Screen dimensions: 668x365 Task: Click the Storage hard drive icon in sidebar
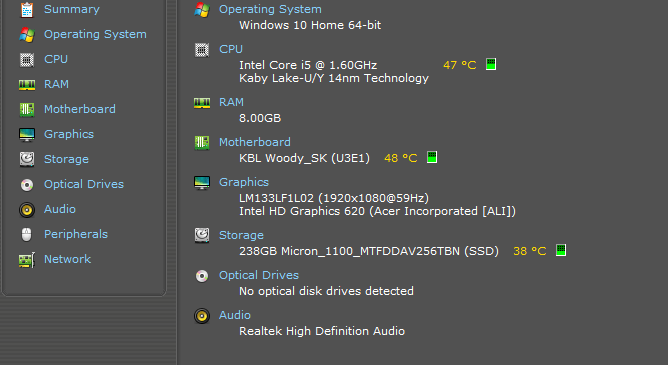pyautogui.click(x=27, y=159)
